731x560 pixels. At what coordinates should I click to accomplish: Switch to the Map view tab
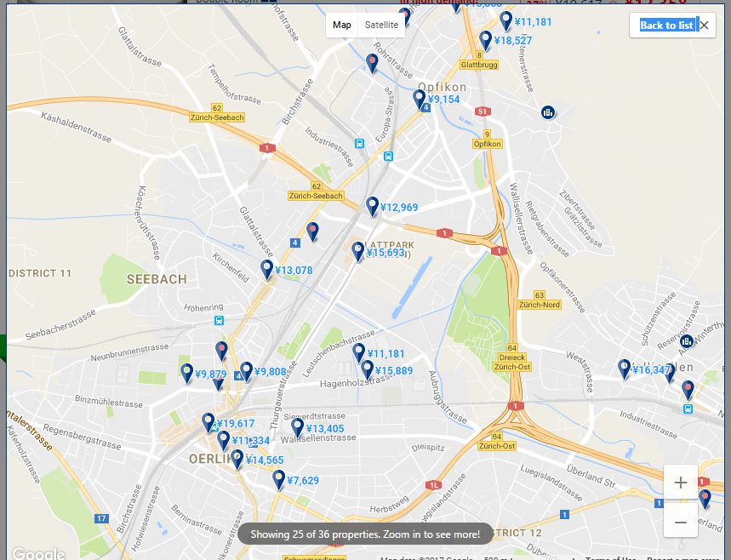[x=342, y=26]
